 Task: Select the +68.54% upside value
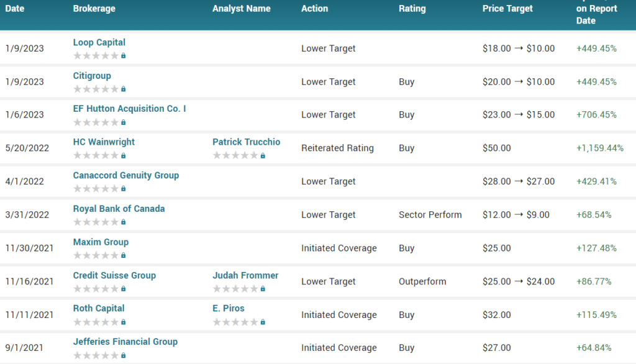point(594,215)
